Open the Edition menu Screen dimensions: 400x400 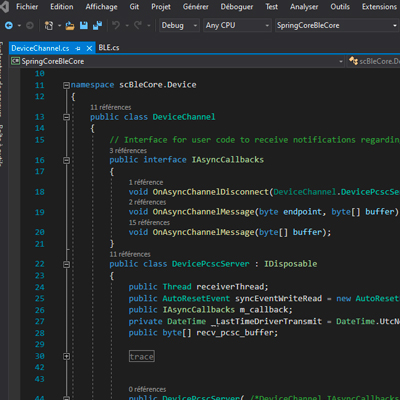62,7
